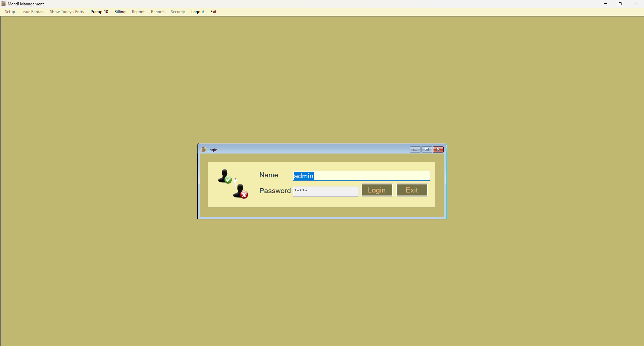Minimize the Mandi Management main window
The width and height of the screenshot is (644, 346).
605,4
